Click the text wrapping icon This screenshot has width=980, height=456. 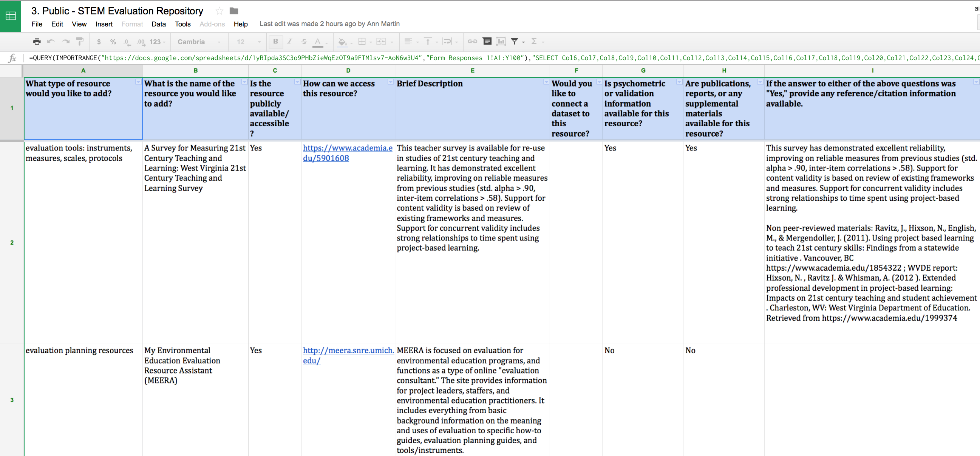point(447,42)
